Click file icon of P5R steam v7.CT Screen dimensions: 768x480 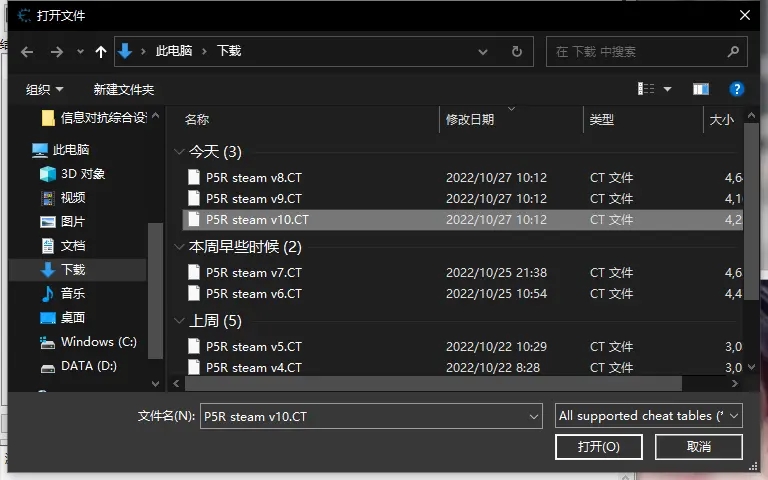pyautogui.click(x=194, y=272)
